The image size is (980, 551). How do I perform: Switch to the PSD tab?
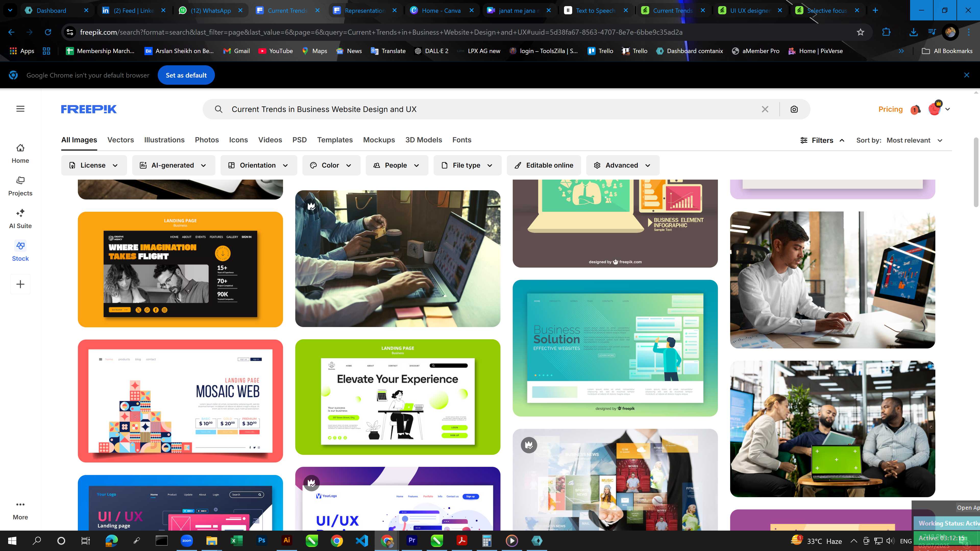point(299,140)
